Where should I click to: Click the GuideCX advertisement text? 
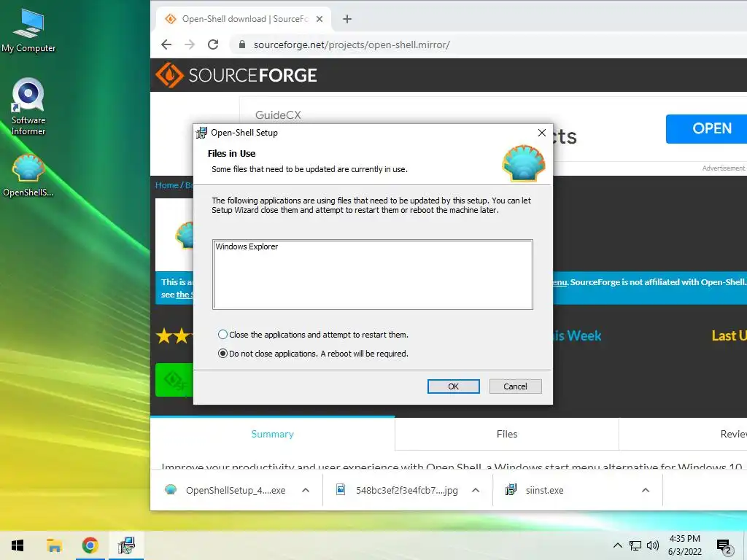point(278,114)
